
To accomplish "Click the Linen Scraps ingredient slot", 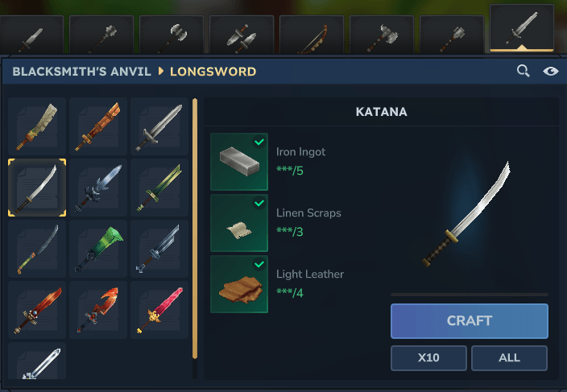I will tap(239, 223).
